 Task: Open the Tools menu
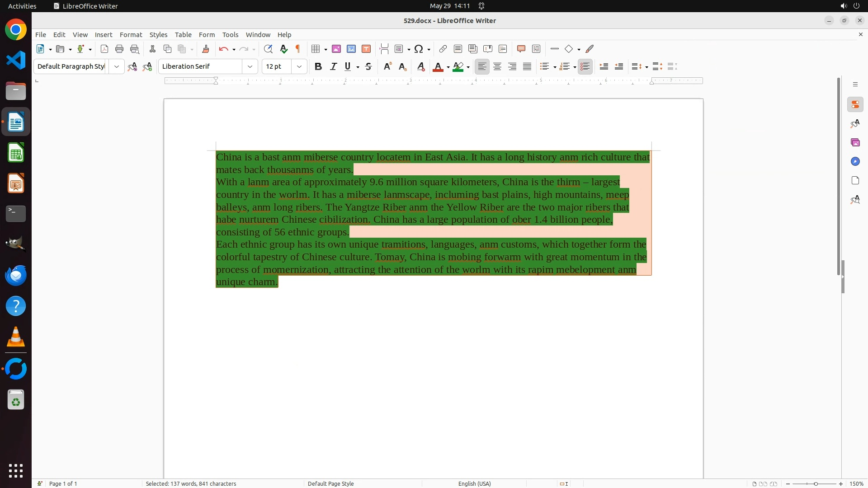230,35
